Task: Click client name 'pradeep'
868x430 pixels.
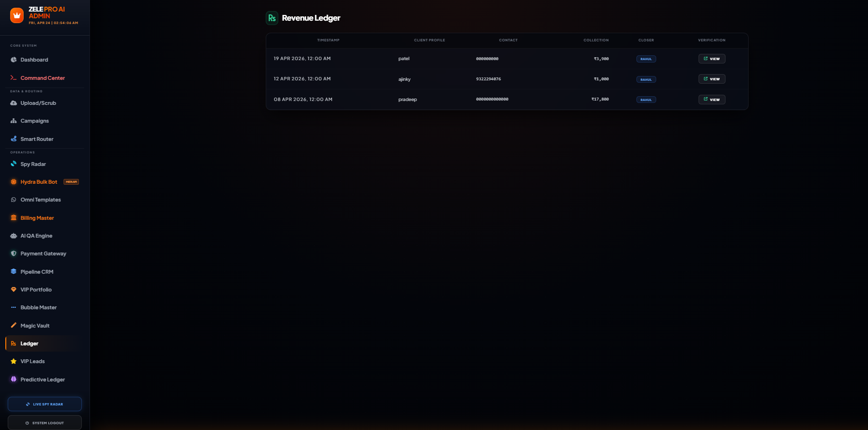Action: coord(408,100)
